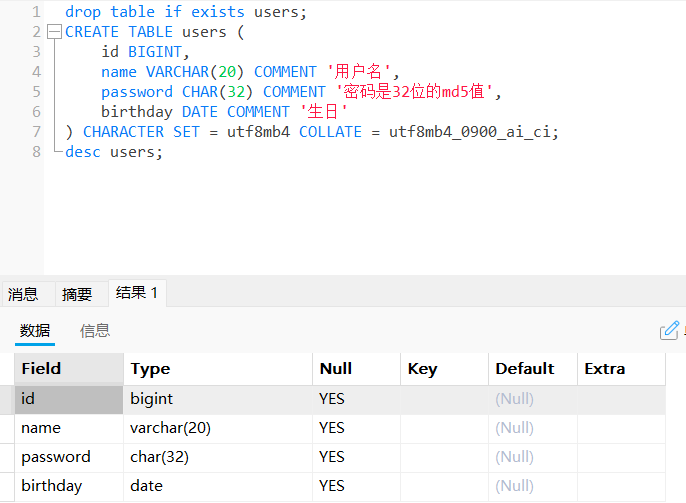Select the 'name' field cell
Screen dimensions: 686x503
coord(69,428)
